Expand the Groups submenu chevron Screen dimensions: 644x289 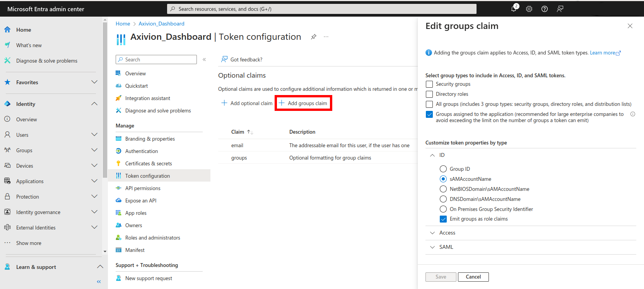coord(94,150)
